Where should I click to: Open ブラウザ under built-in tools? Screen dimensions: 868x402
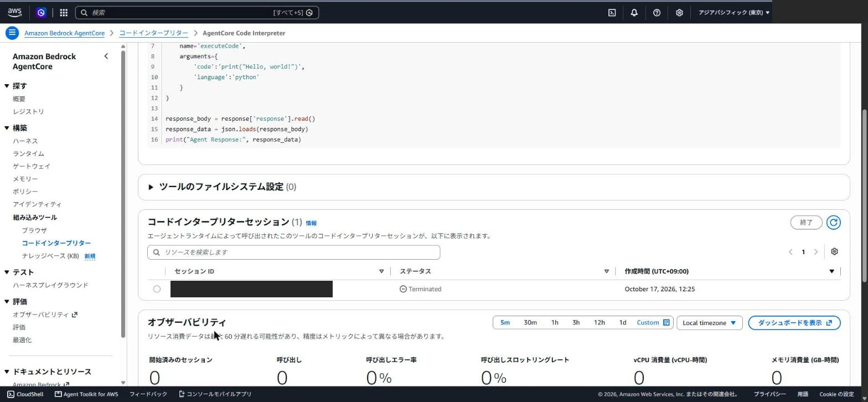(x=34, y=230)
